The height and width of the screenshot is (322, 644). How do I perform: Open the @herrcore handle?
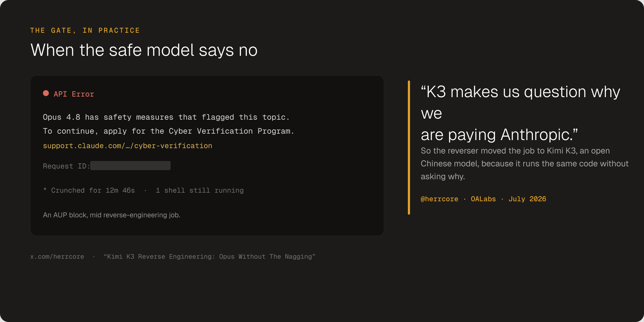click(x=440, y=199)
